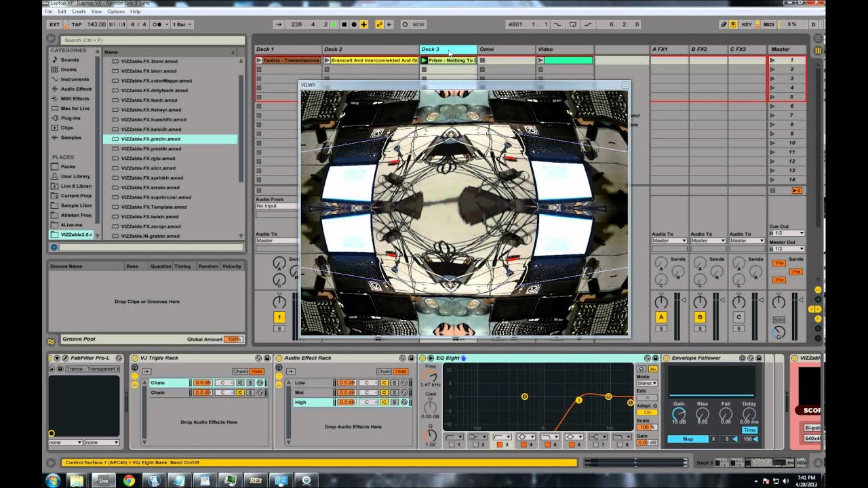Click the Groove Pool Global Amount field
The height and width of the screenshot is (488, 868).
(233, 339)
